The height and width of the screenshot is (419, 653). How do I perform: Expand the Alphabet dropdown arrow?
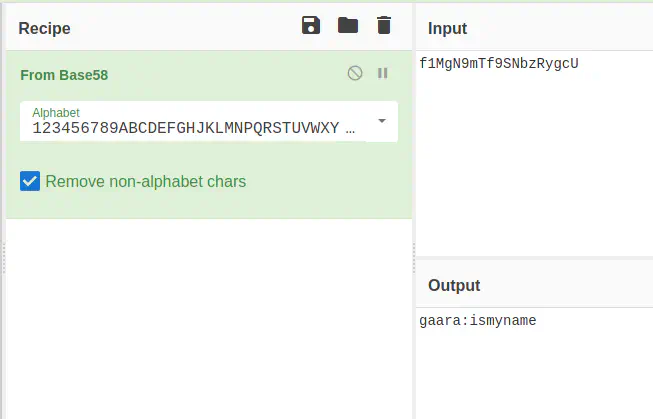pos(382,122)
